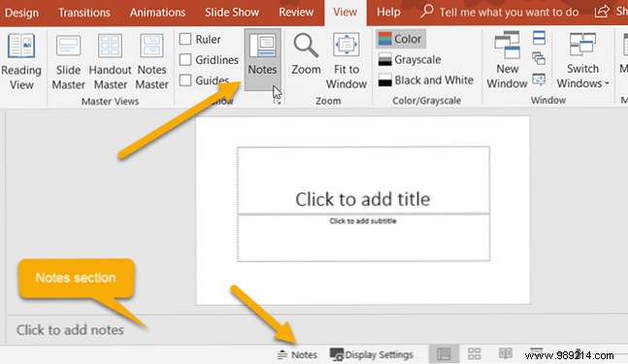This screenshot has width=628, height=364.
Task: Click the subtitle placeholder on the slide
Action: click(363, 238)
